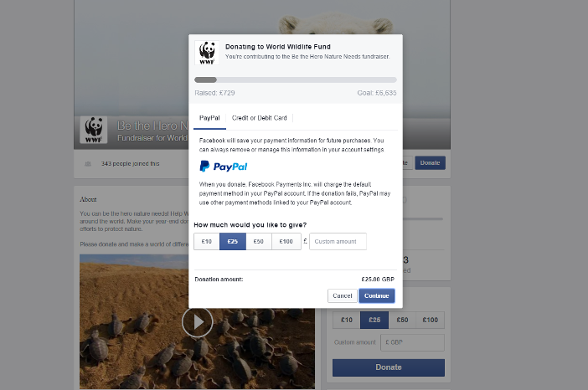Screen dimensions: 588x390
Task: Click the people icon beside 343 people joined
Action: click(x=88, y=164)
